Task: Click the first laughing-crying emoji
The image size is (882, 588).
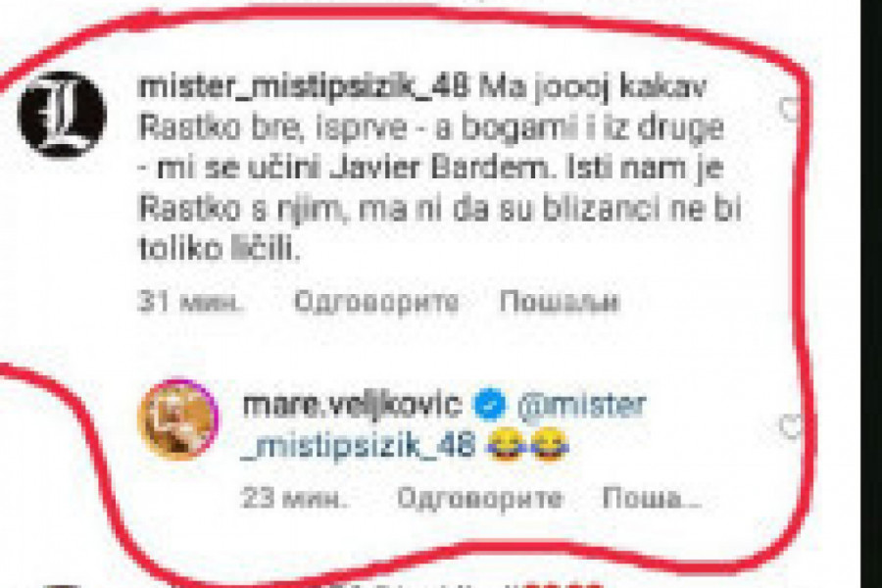Action: [508, 444]
